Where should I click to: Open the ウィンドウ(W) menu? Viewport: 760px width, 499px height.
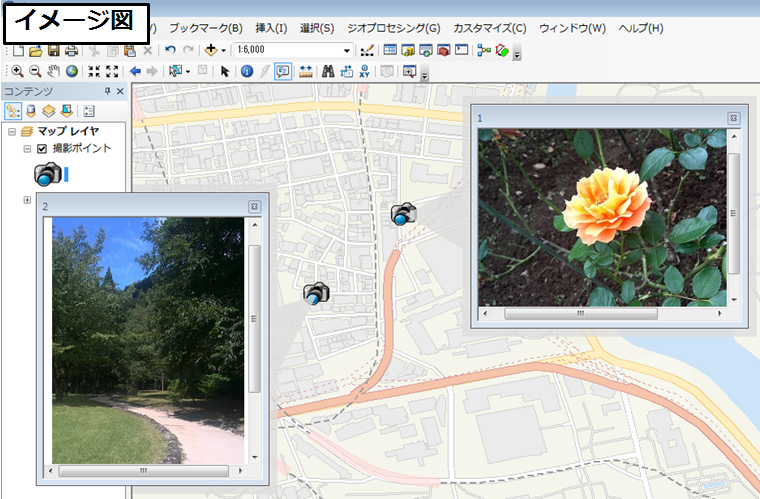[572, 28]
